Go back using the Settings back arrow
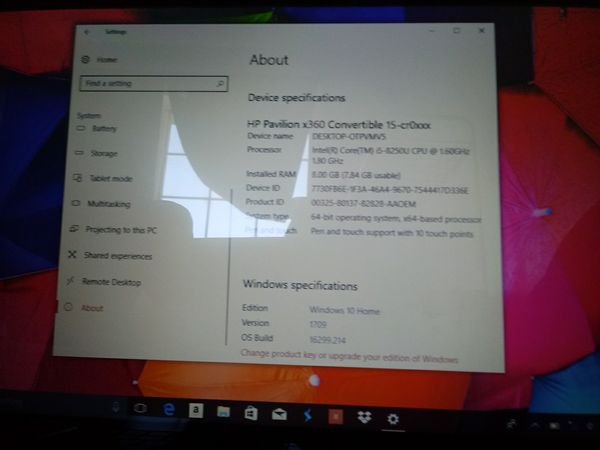The height and width of the screenshot is (450, 600). pos(87,32)
